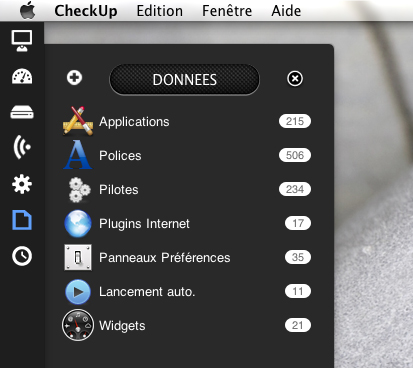Open the computer overview sidebar icon

tap(22, 41)
